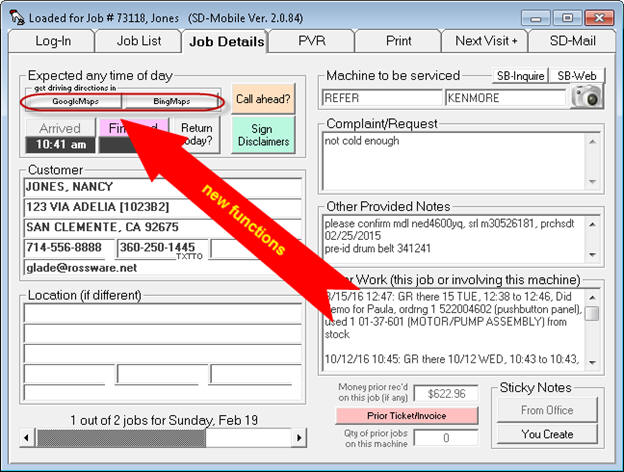Click the You Create sticky note button
This screenshot has width=624, height=472.
(x=546, y=434)
